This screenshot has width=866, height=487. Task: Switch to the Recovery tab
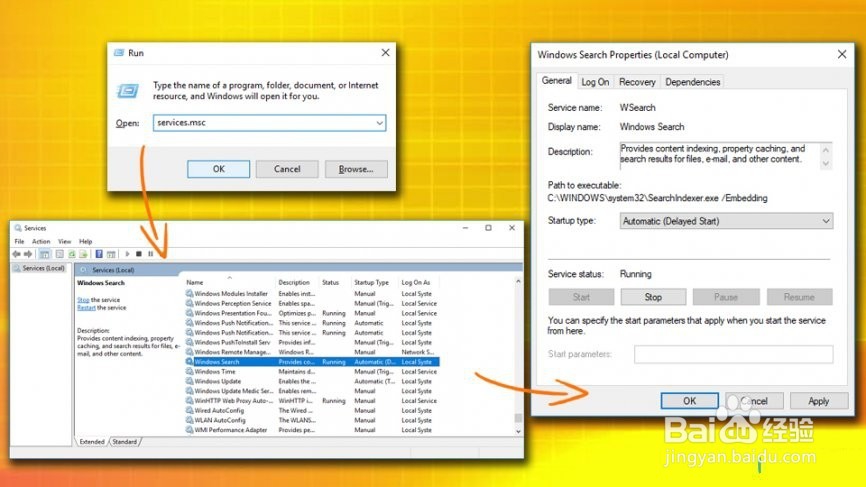click(x=637, y=82)
